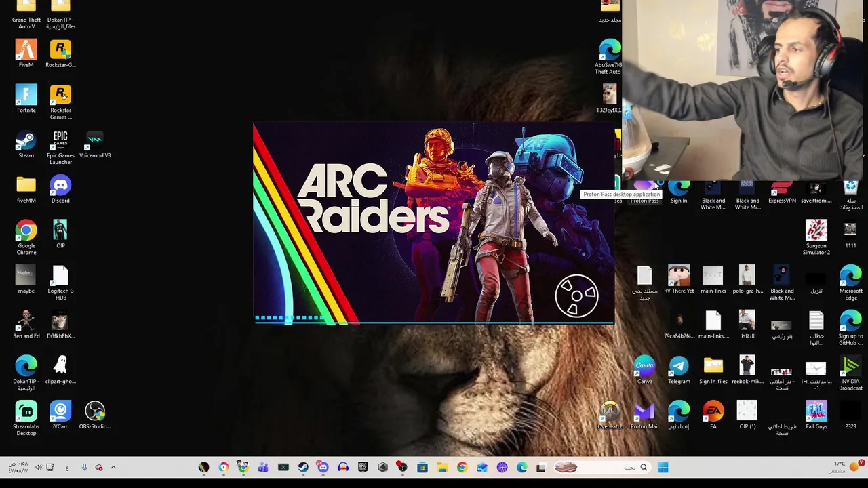Select the Voicemod V3 desktop shortcut
Image resolution: width=868 pixels, height=488 pixels.
pos(95,144)
